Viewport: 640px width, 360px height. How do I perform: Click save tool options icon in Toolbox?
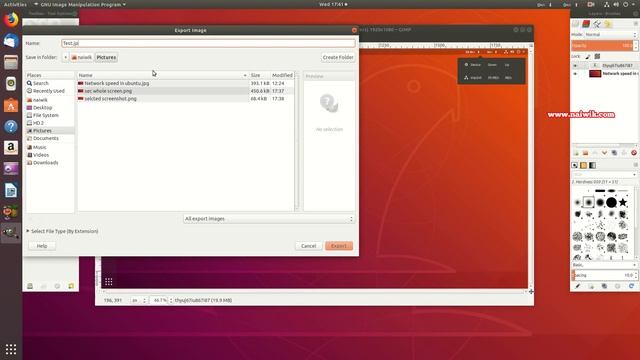click(30, 286)
